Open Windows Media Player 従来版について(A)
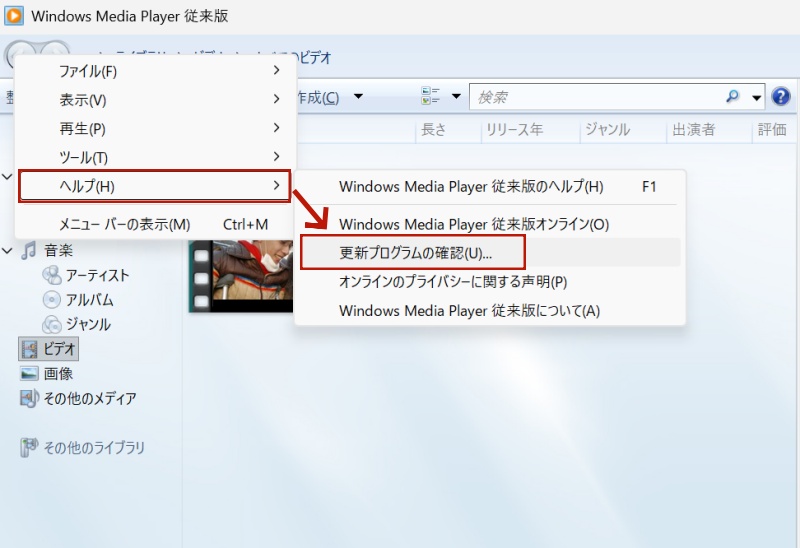The image size is (800, 548). point(490,310)
